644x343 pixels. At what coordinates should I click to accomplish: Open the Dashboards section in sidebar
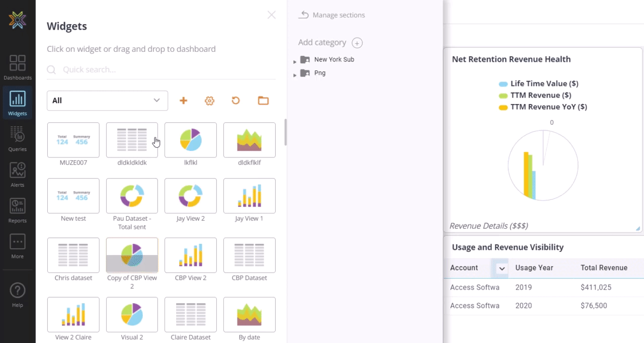pos(18,67)
